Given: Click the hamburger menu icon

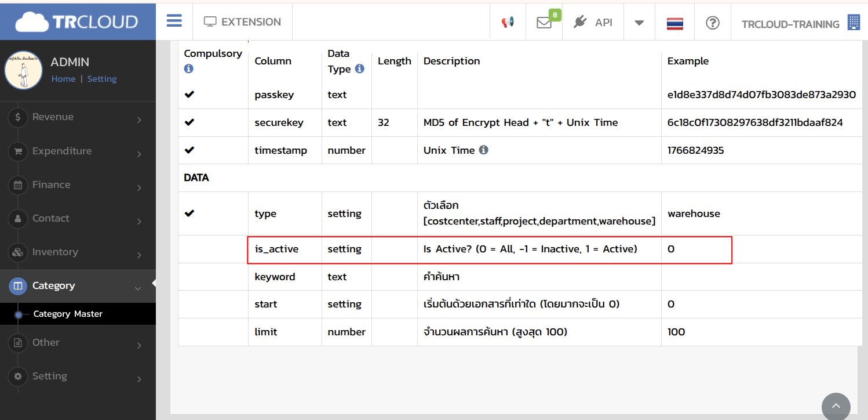Looking at the screenshot, I should coord(174,21).
